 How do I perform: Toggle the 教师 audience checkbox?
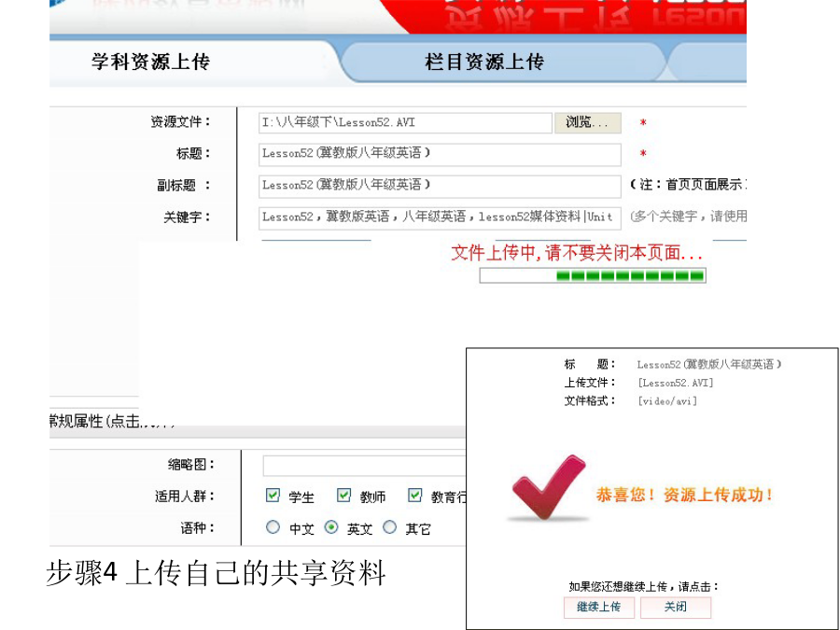pyautogui.click(x=343, y=496)
